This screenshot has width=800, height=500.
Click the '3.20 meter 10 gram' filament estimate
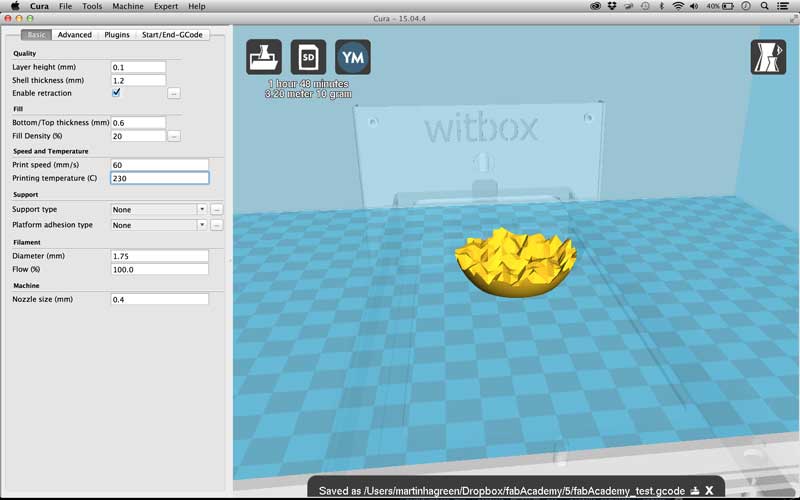click(308, 94)
